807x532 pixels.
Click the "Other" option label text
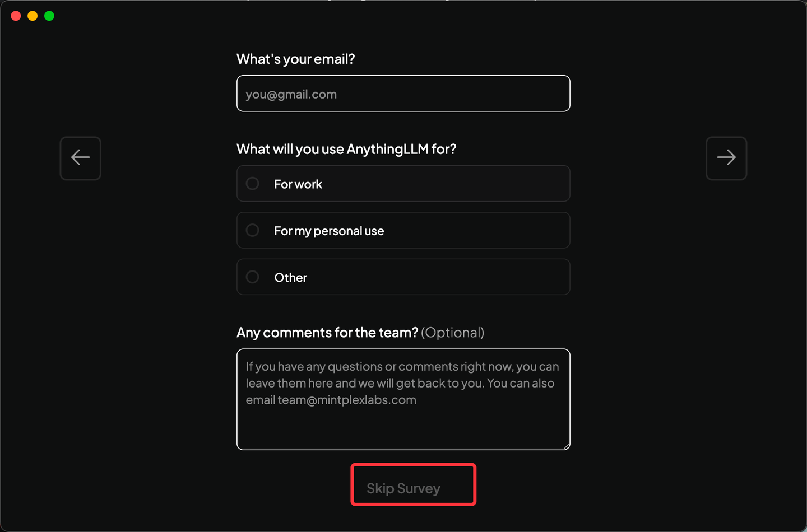[290, 278]
